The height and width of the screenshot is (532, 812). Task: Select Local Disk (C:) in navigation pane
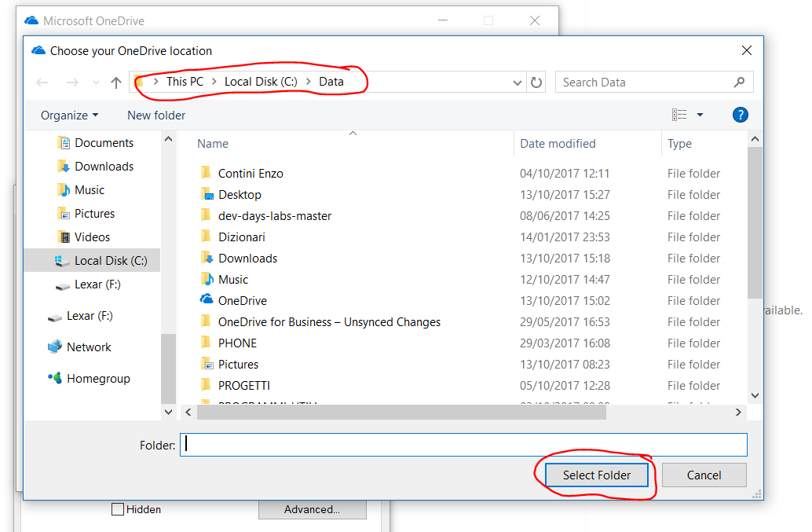110,261
